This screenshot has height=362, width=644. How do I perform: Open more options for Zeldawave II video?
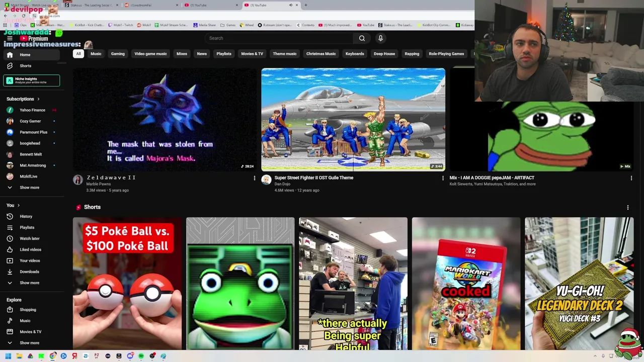(254, 178)
